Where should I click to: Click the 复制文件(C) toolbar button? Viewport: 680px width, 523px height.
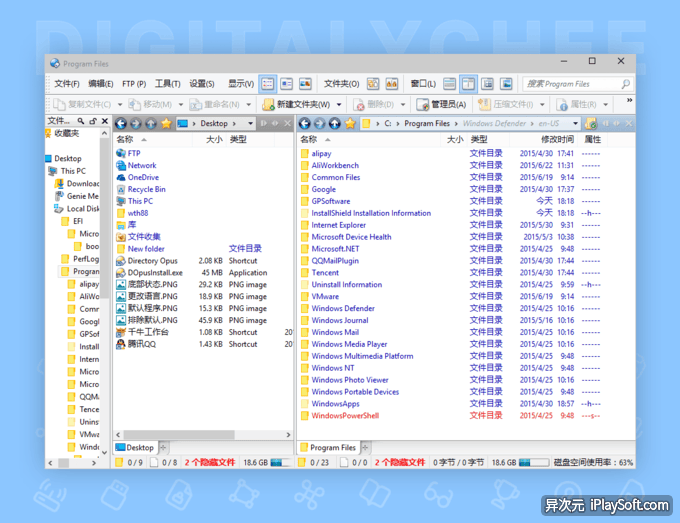point(82,105)
